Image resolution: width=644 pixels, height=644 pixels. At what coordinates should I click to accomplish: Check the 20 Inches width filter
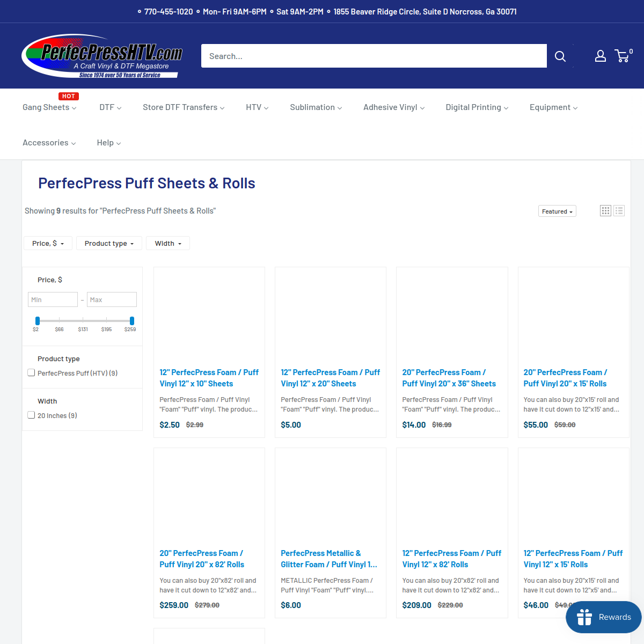(31, 415)
